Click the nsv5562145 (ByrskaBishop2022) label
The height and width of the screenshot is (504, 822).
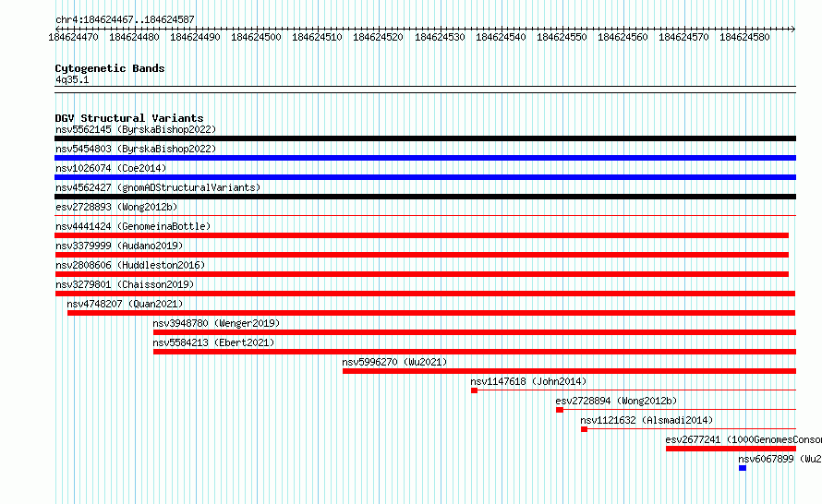pos(136,129)
